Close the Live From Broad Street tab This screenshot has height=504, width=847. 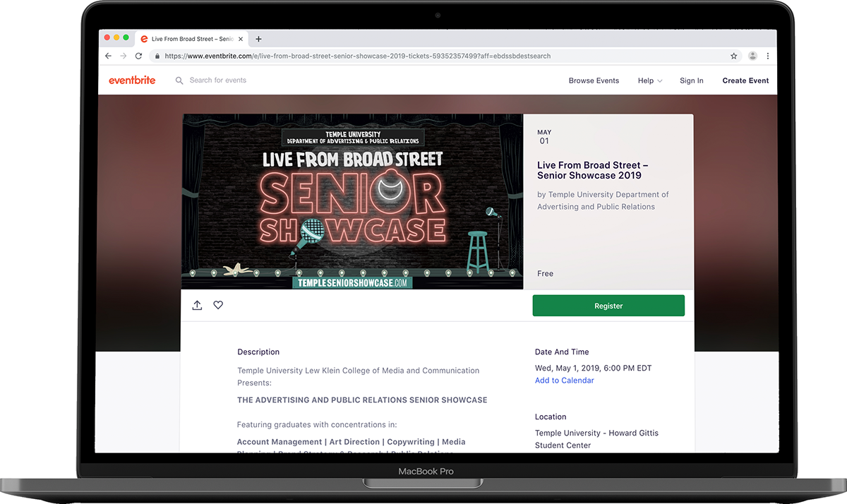[241, 39]
